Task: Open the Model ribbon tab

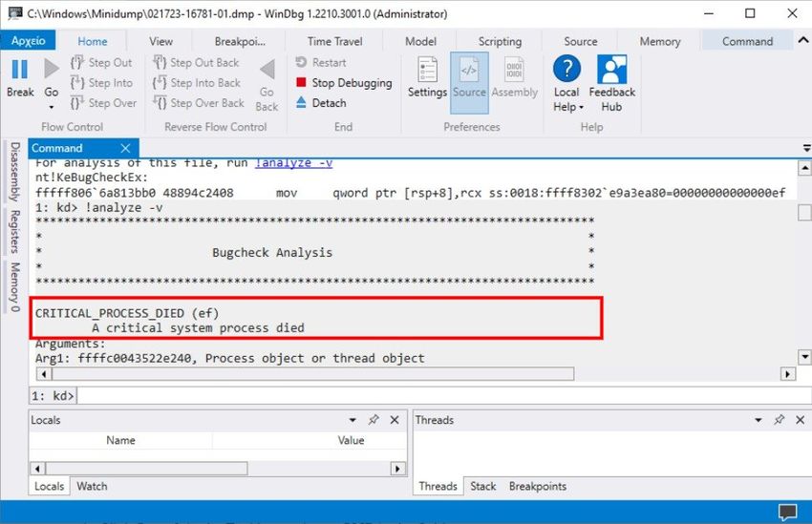Action: [x=420, y=41]
